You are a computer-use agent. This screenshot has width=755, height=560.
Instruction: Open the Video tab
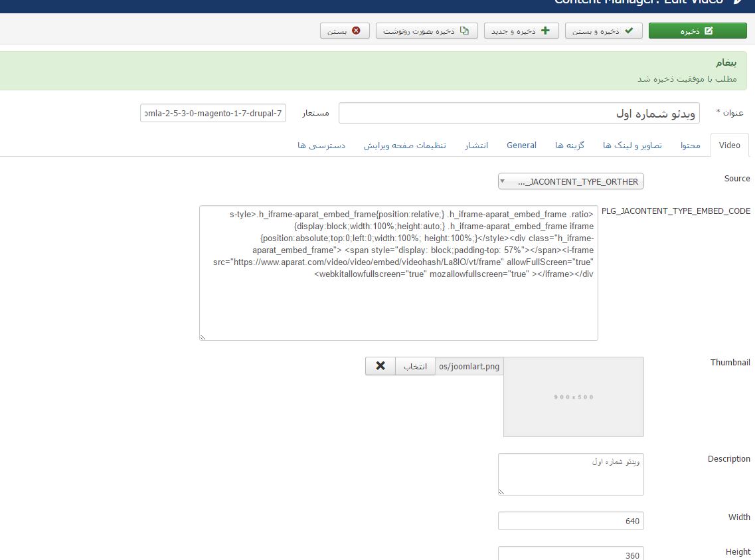point(730,145)
